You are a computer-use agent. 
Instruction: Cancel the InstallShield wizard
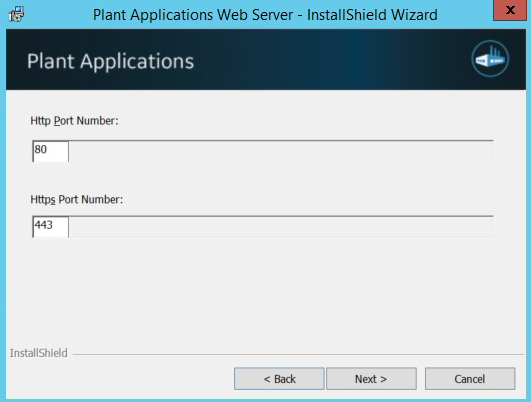tap(470, 379)
